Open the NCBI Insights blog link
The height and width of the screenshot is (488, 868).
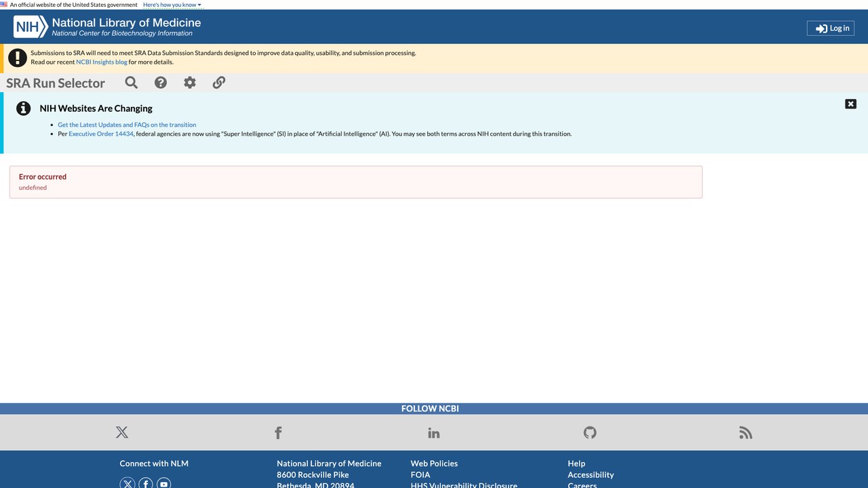coord(102,62)
